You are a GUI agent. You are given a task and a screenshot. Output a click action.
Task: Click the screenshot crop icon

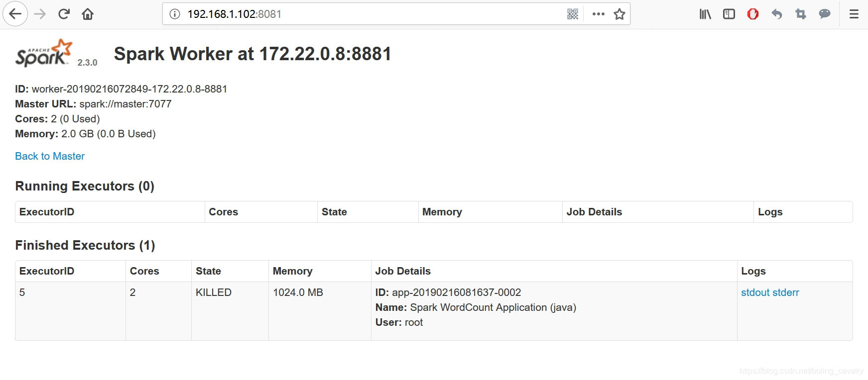tap(801, 14)
